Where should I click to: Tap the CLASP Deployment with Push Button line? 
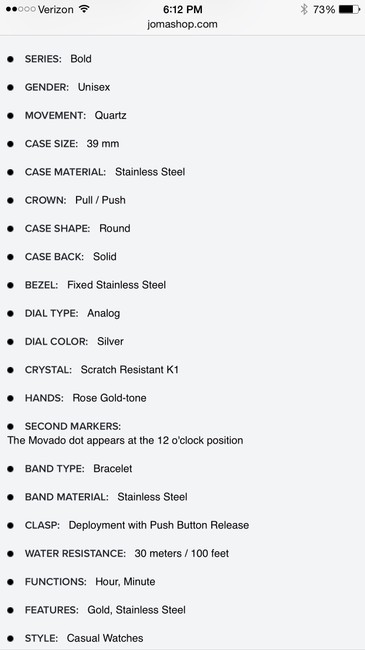pyautogui.click(x=137, y=525)
